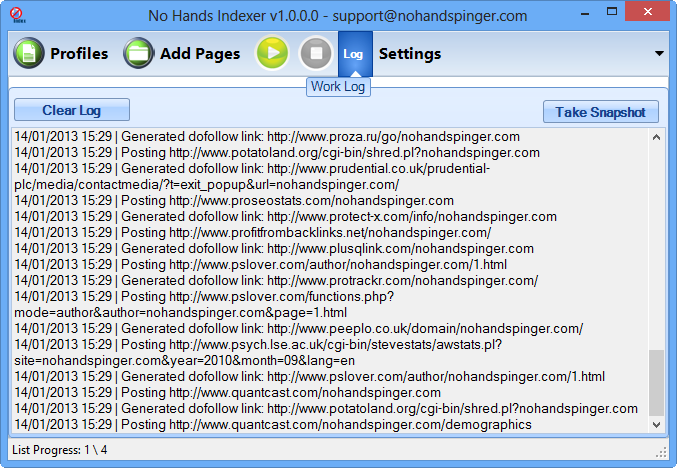Image resolution: width=677 pixels, height=468 pixels.
Task: Select the protect-x.com dofollow link line
Action: 285,216
